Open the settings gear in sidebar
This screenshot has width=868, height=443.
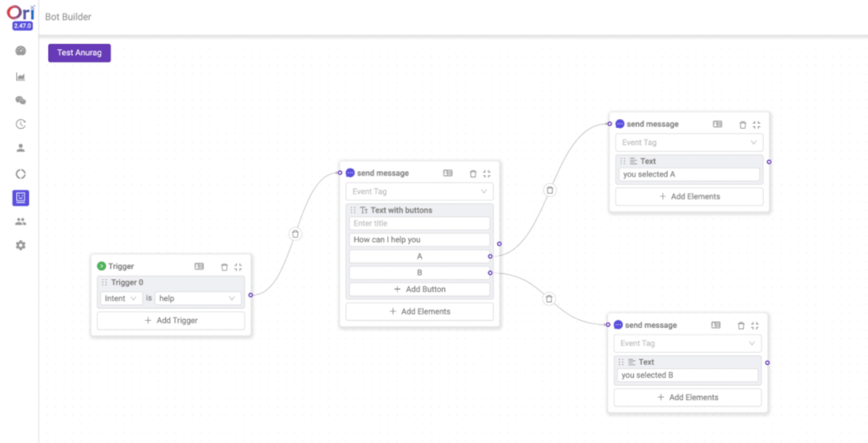click(21, 245)
